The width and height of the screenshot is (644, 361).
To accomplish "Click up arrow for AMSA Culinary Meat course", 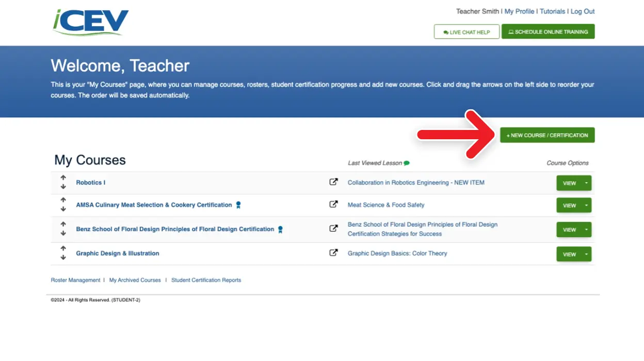I will 63,200.
